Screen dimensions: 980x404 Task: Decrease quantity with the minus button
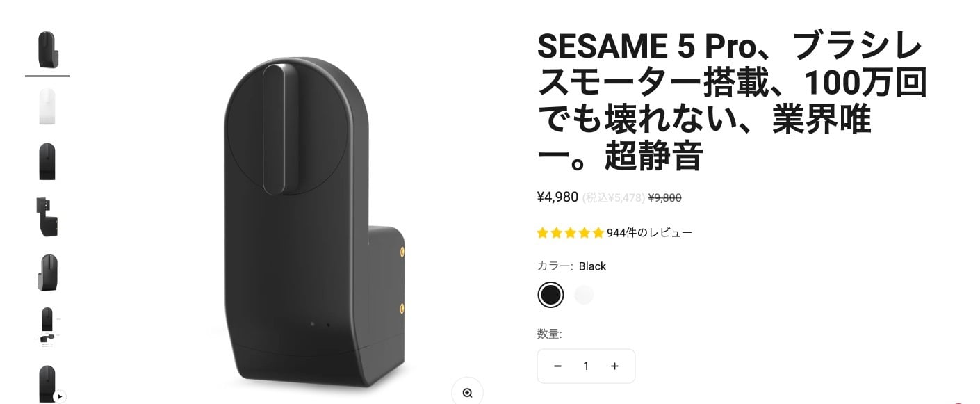[x=557, y=366]
